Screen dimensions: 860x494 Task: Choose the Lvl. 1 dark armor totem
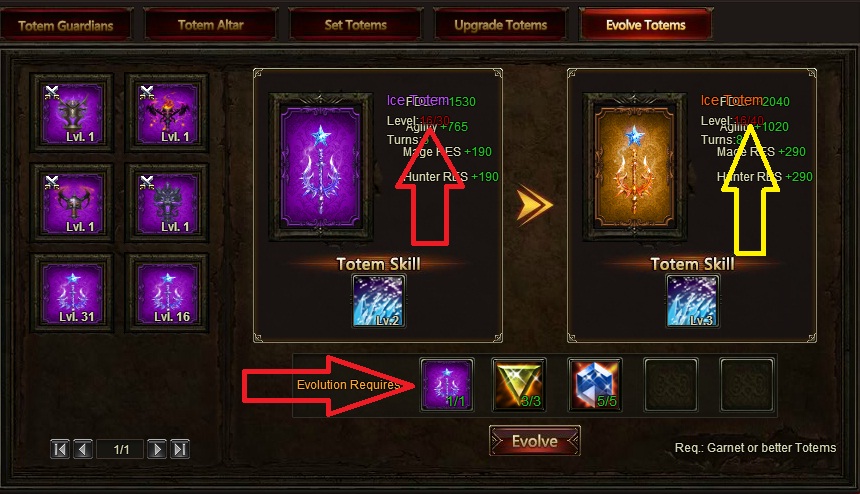pos(167,203)
